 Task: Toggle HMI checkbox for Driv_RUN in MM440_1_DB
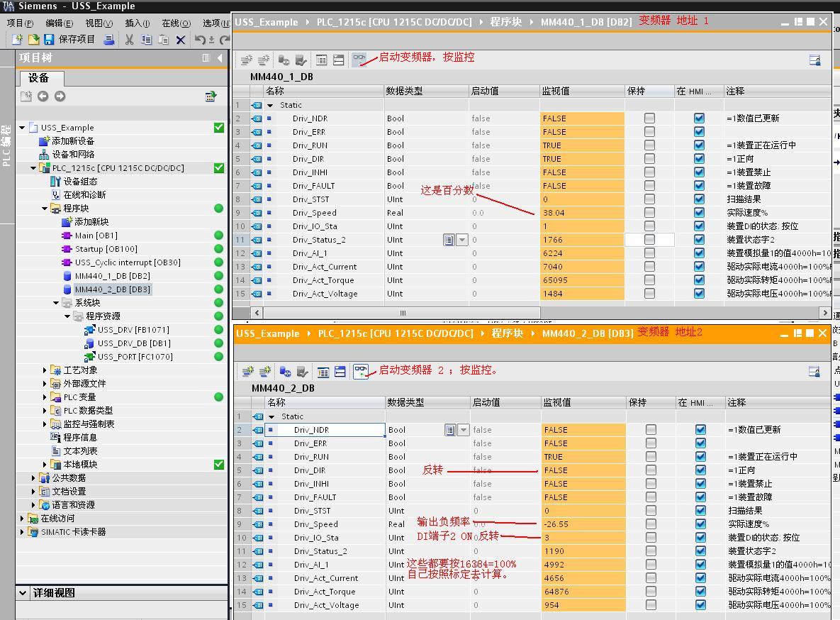click(x=699, y=145)
